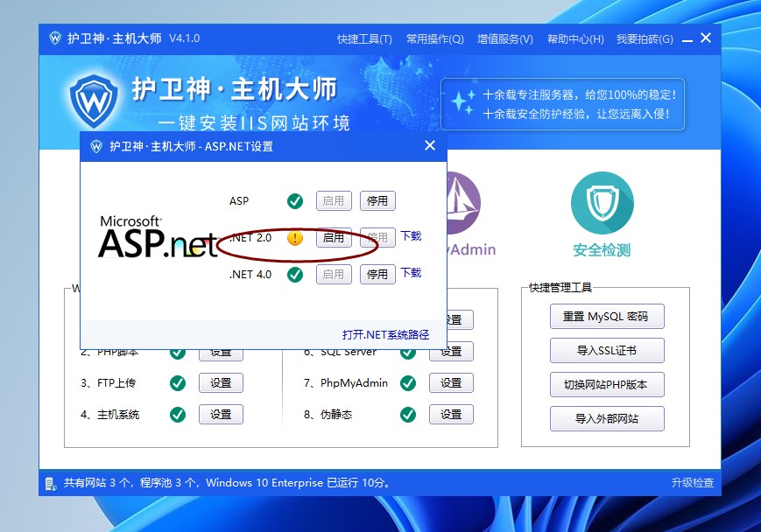
Task: Open the 帮助中心(H) menu
Action: click(x=575, y=38)
